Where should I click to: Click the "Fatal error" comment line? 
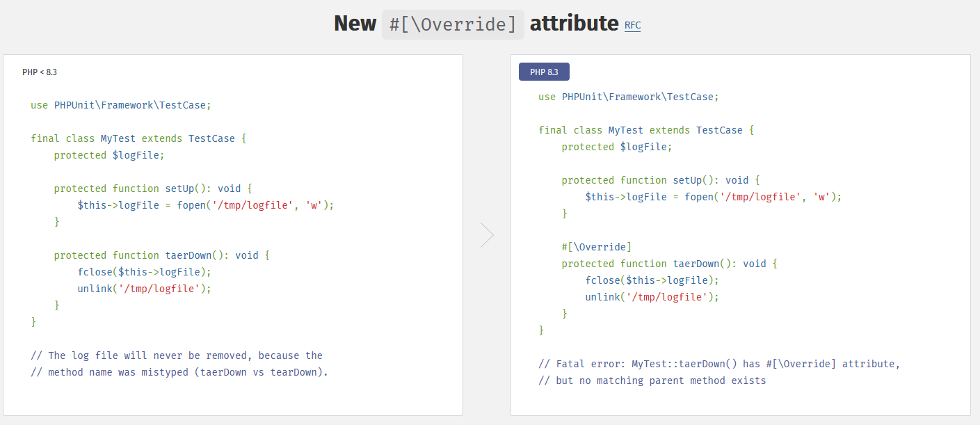coord(719,364)
